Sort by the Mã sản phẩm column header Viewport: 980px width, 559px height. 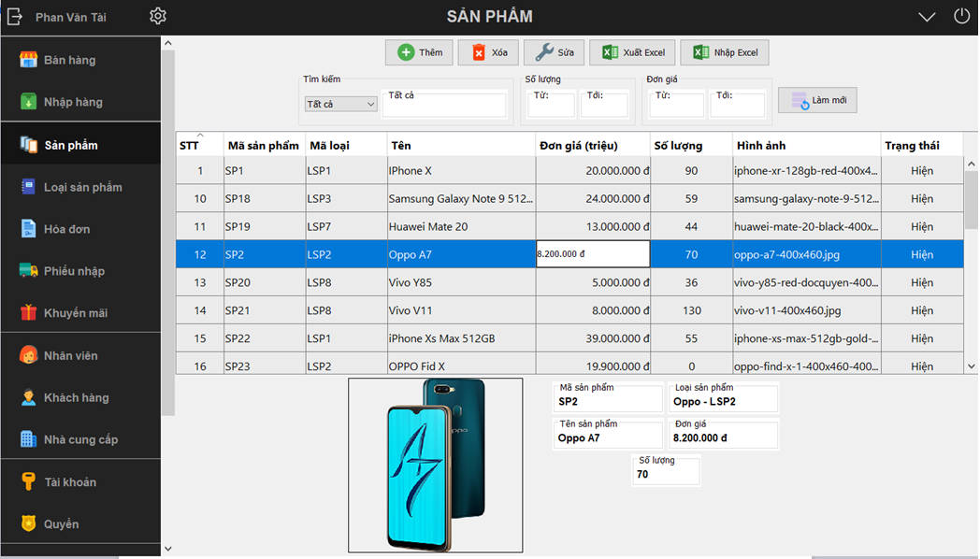coord(264,145)
